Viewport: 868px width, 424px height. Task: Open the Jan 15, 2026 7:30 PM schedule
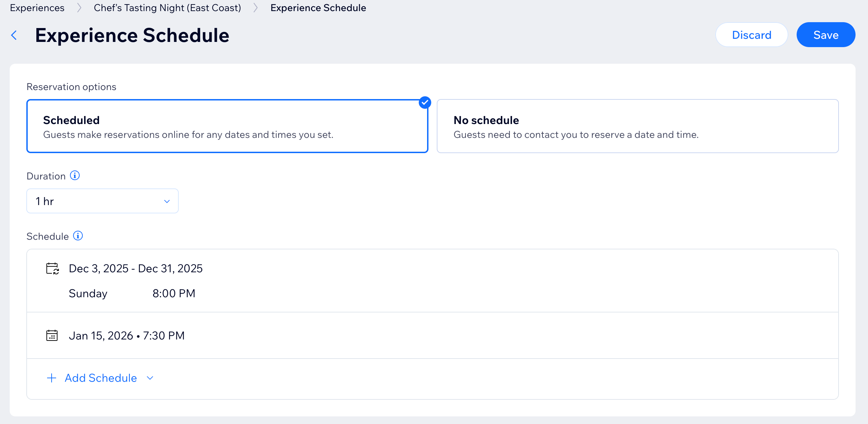126,335
